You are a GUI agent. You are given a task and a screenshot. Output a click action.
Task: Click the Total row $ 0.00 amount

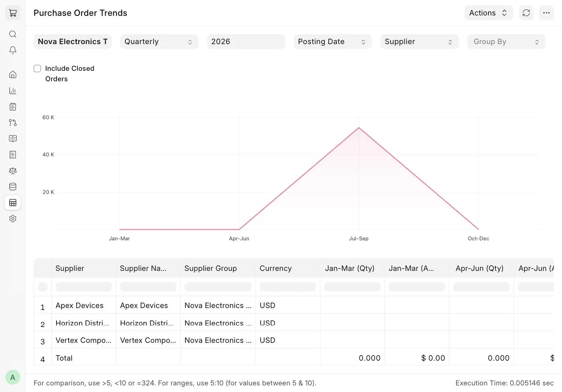click(433, 358)
